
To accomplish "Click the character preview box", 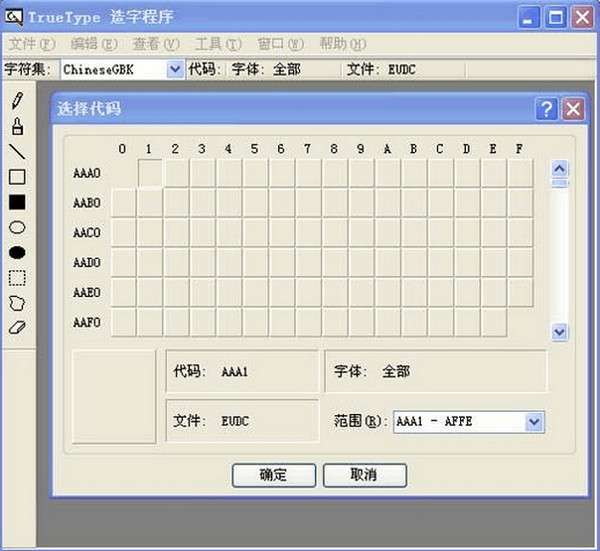I will [114, 397].
